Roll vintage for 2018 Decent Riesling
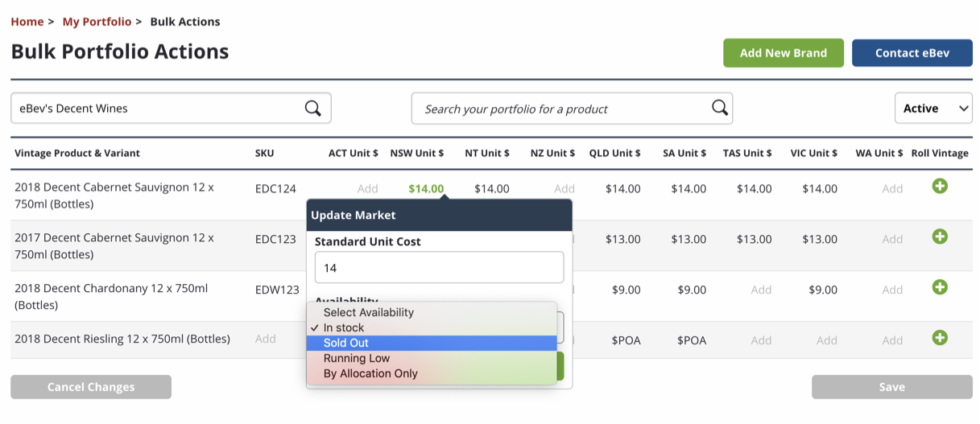 coord(939,338)
